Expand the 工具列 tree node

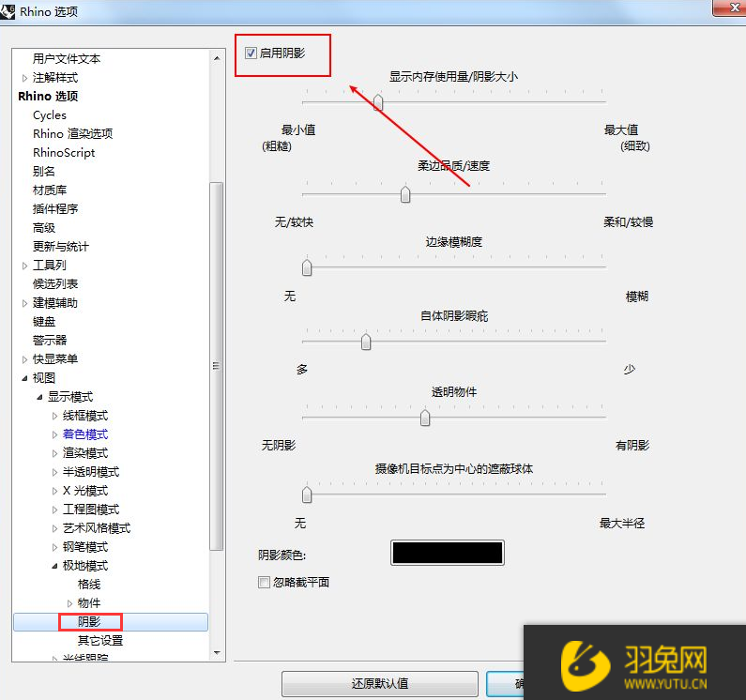(24, 266)
